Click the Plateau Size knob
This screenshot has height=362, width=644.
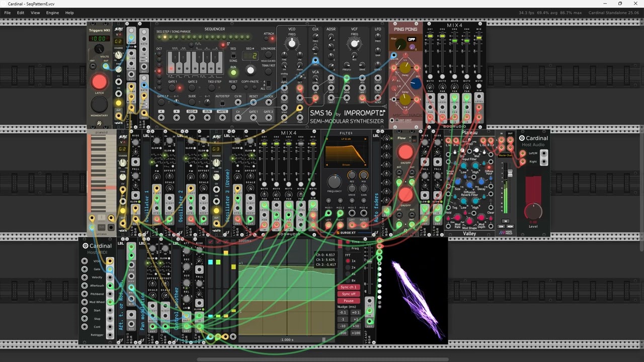pyautogui.click(x=457, y=183)
